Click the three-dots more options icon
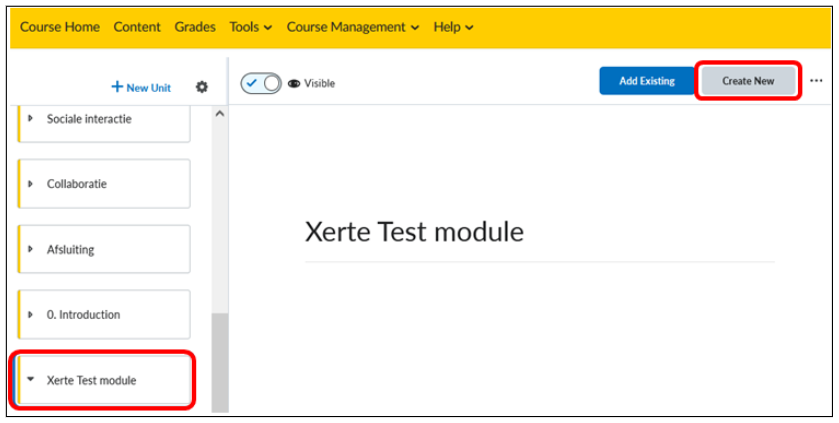839x423 pixels. 816,81
